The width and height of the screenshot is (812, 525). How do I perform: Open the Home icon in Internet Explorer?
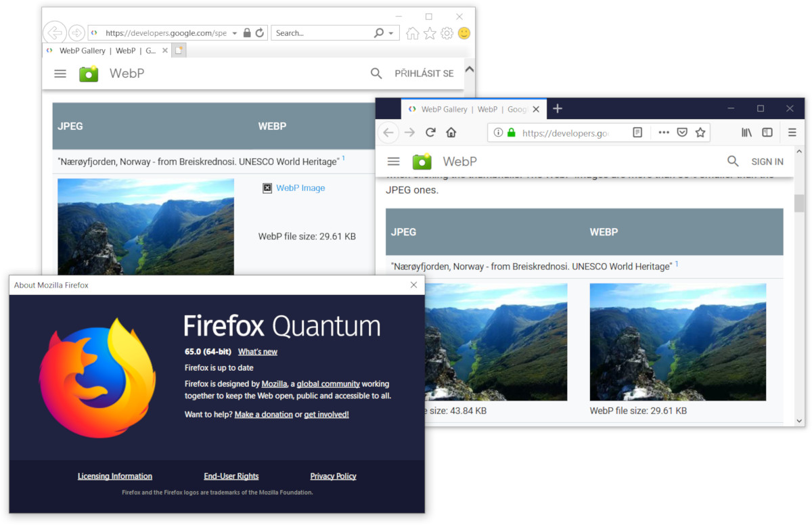[412, 33]
